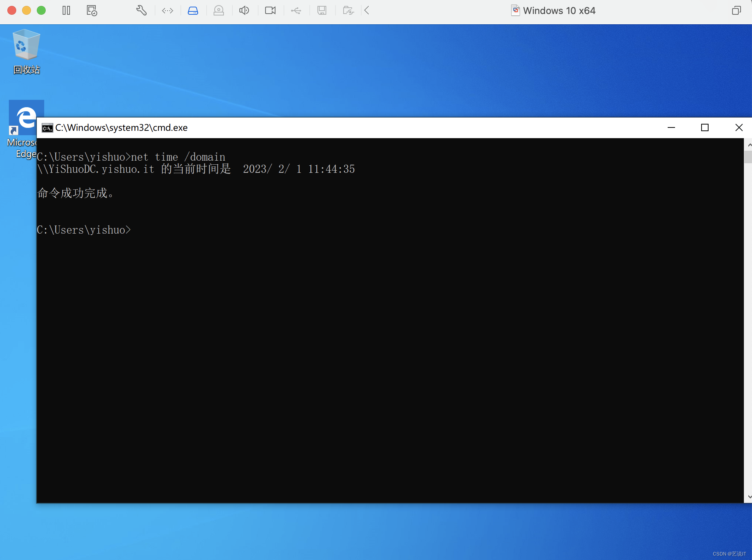Click the camera device icon
Image resolution: width=752 pixels, height=560 pixels.
pyautogui.click(x=270, y=10)
